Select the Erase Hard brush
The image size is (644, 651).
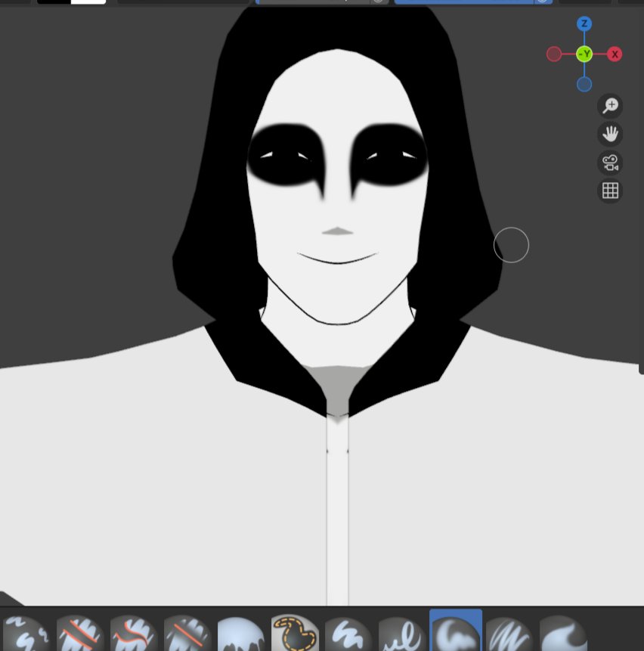[79, 632]
